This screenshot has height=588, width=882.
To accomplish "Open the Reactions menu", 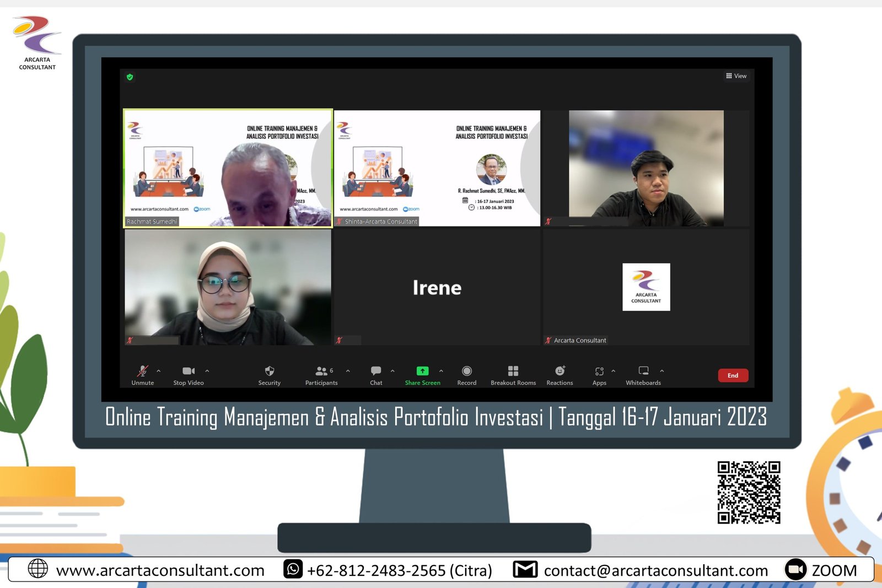I will click(560, 371).
